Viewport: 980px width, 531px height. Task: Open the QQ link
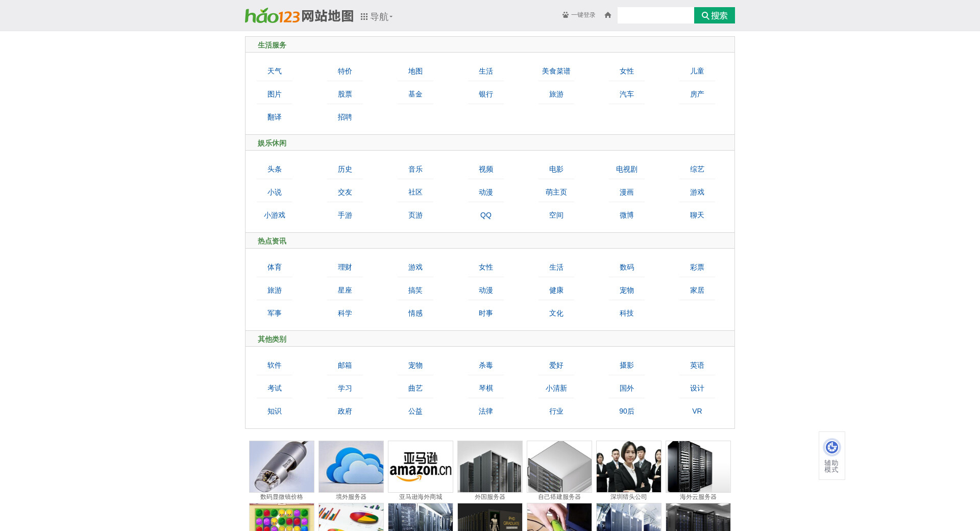click(485, 215)
